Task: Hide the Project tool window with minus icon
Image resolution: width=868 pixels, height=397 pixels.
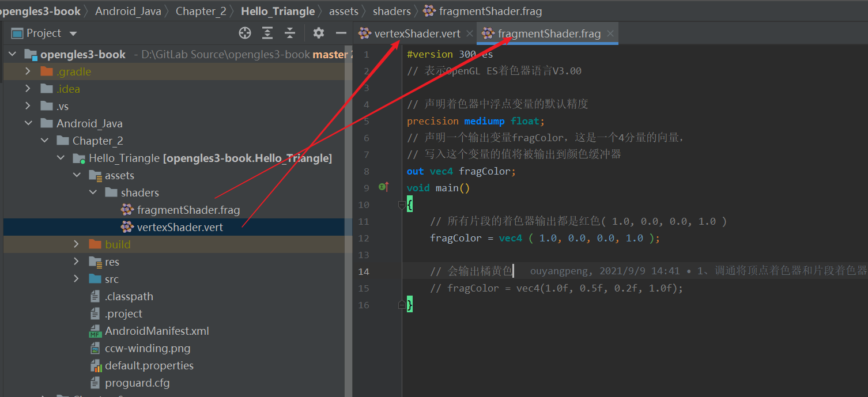Action: [341, 33]
